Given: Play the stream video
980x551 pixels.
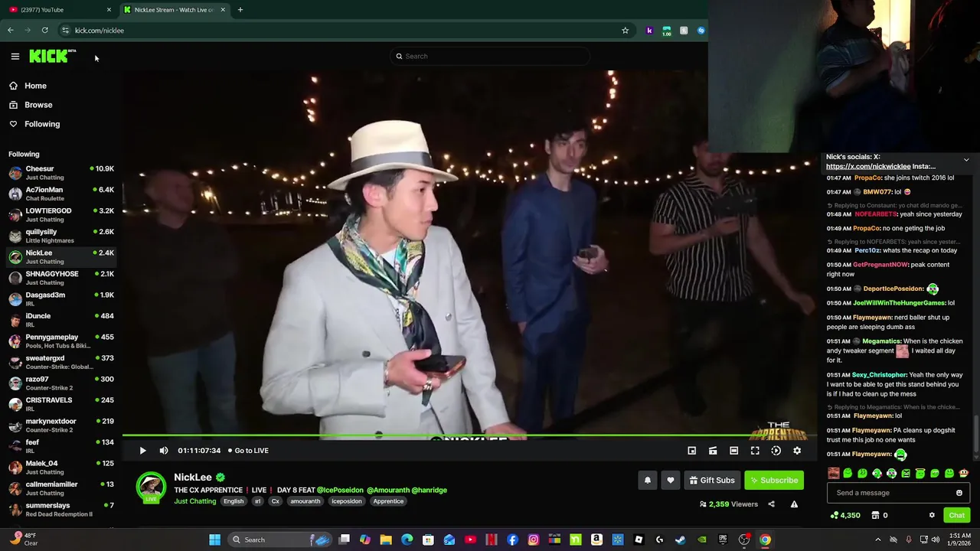Looking at the screenshot, I should pos(142,451).
